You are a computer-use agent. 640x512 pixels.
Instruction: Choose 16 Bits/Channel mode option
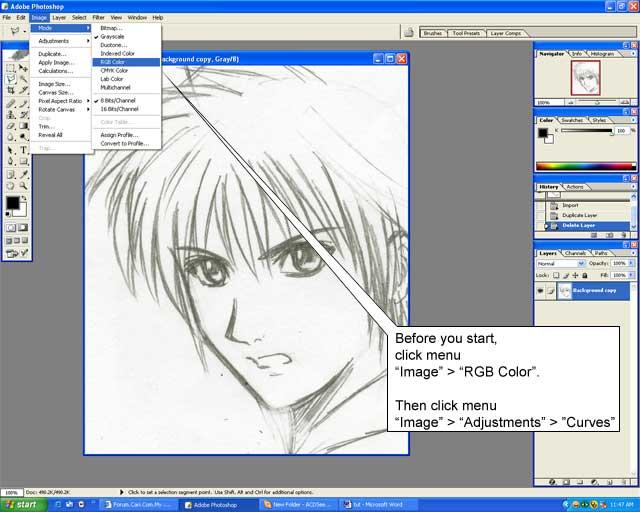(x=126, y=109)
